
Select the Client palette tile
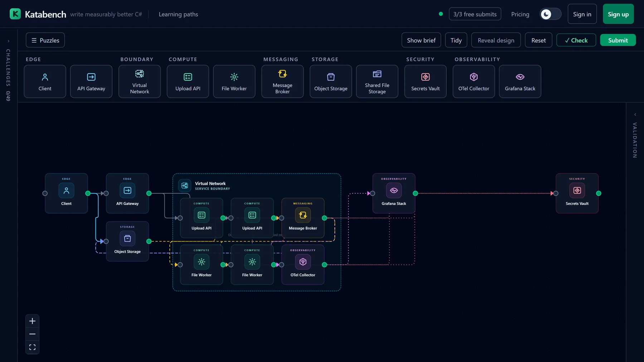point(45,81)
